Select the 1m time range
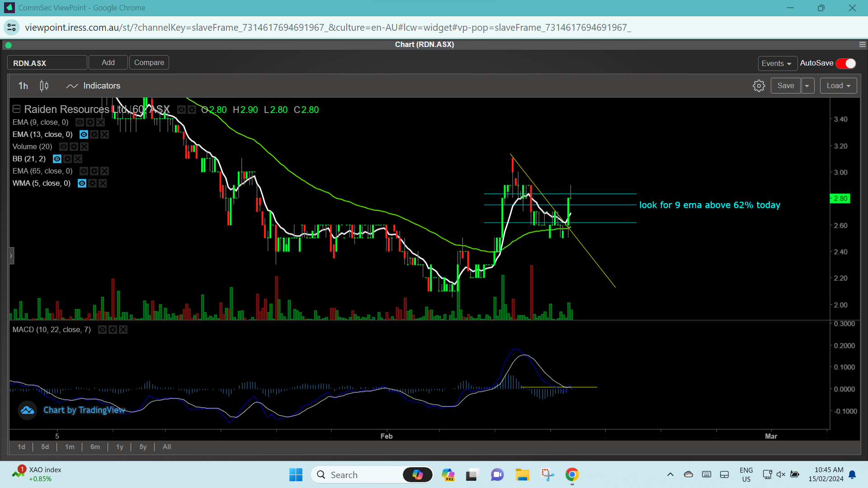 (70, 447)
